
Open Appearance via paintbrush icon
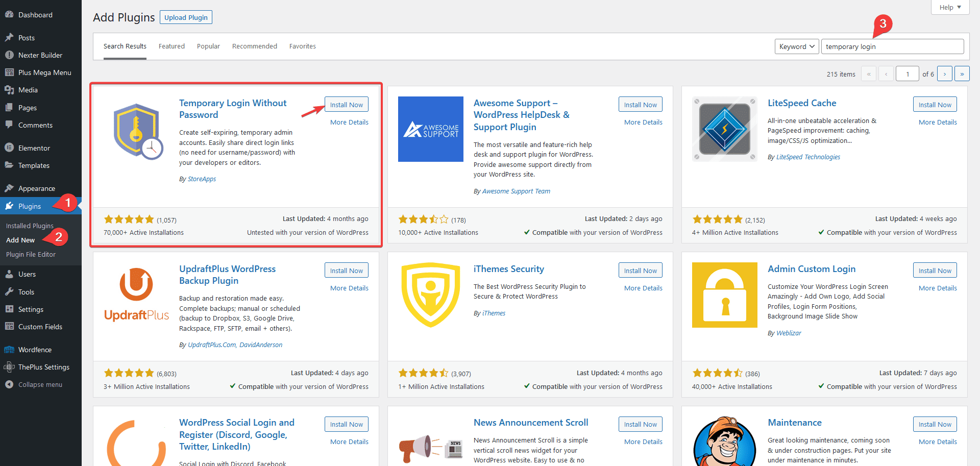(9, 188)
